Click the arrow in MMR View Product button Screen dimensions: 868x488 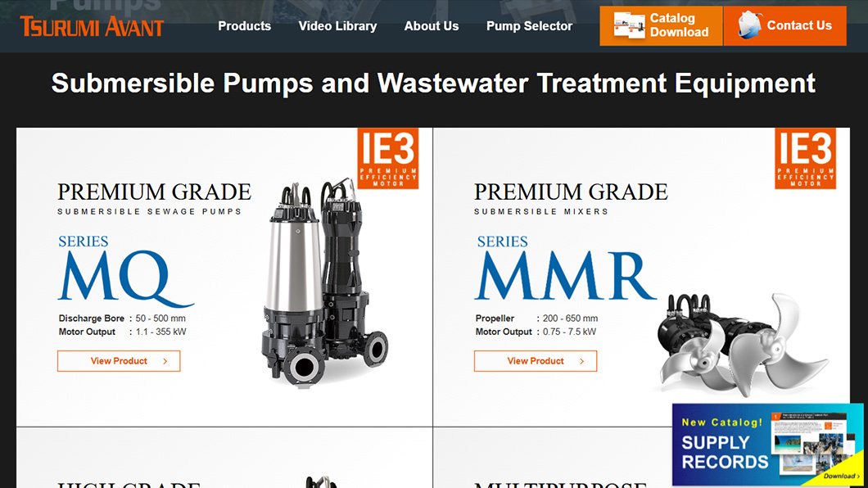581,361
